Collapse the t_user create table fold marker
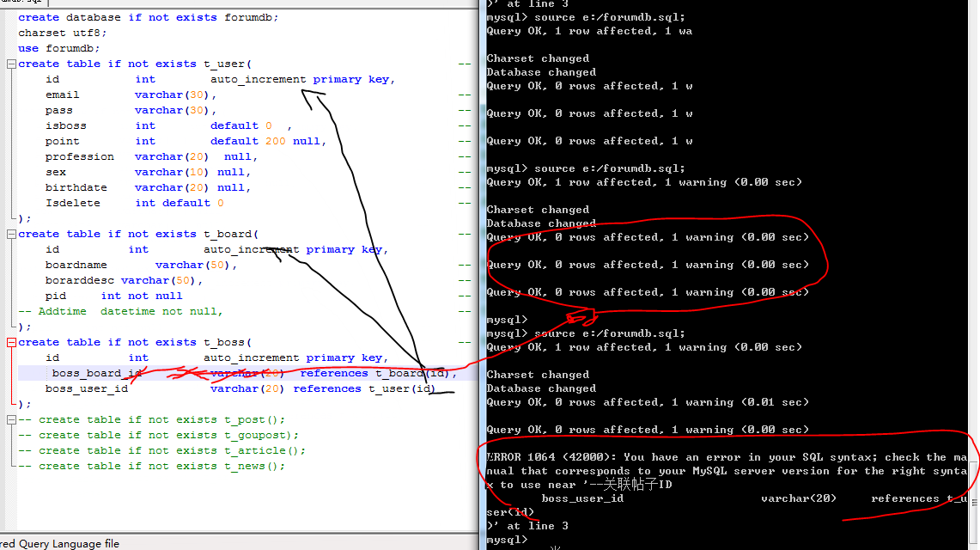Screen dimensions: 980x550 pyautogui.click(x=10, y=64)
